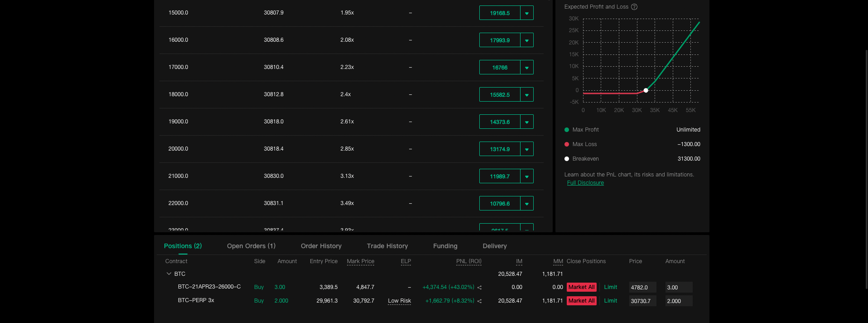Image resolution: width=868 pixels, height=323 pixels.
Task: Open dropdown arrow next to 15582.5 price
Action: [x=527, y=94]
